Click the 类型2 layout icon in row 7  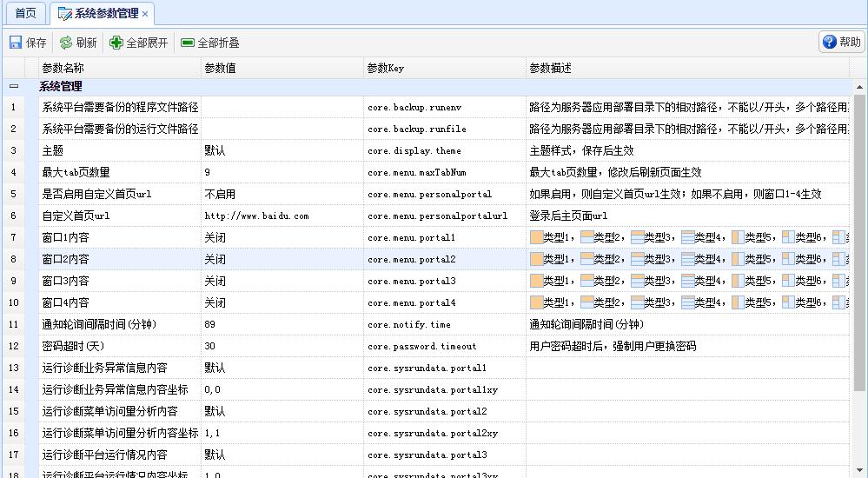[586, 237]
